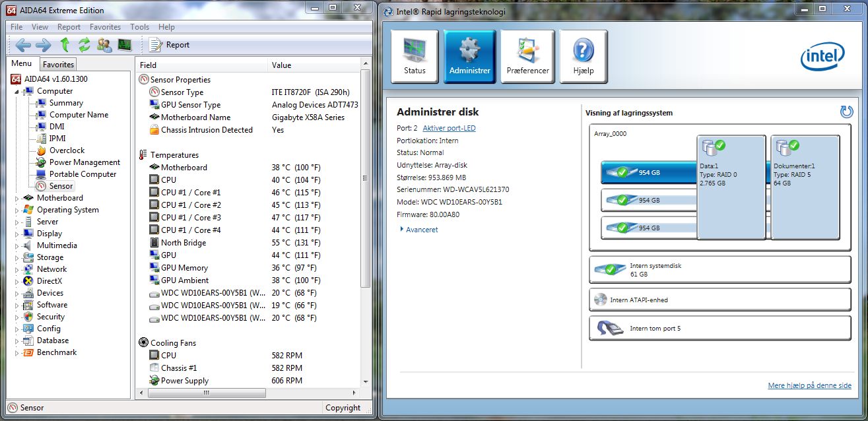Go forward with AIDA64 forward arrow
868x421 pixels.
tap(44, 45)
